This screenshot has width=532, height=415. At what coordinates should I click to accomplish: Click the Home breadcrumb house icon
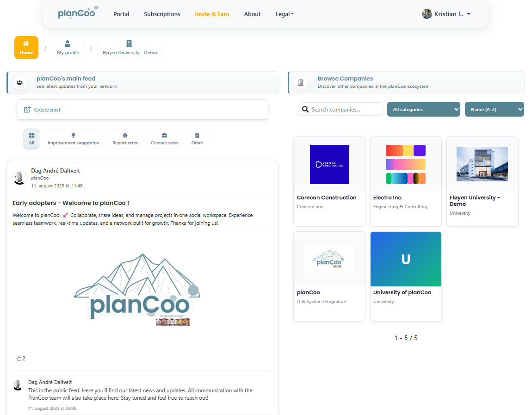[26, 44]
